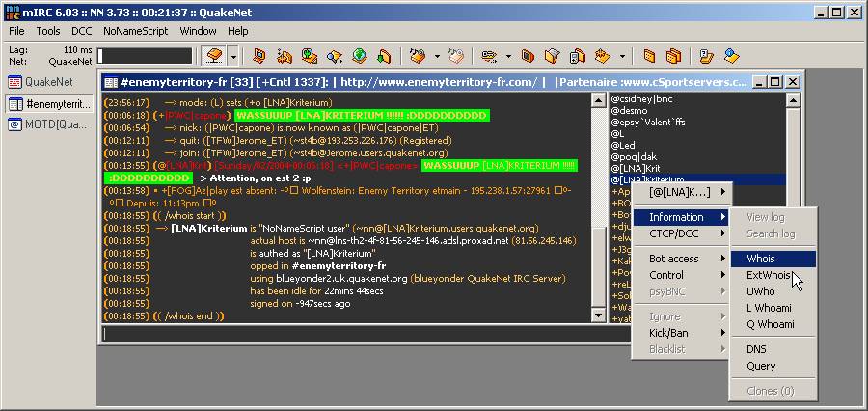Open the Help menu

coord(238,31)
